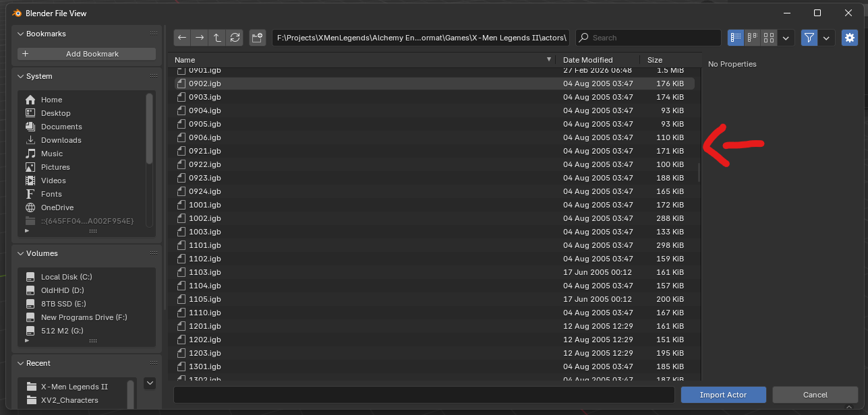Select file 1301.igb
Screen dimensions: 868x415
pos(434,366)
